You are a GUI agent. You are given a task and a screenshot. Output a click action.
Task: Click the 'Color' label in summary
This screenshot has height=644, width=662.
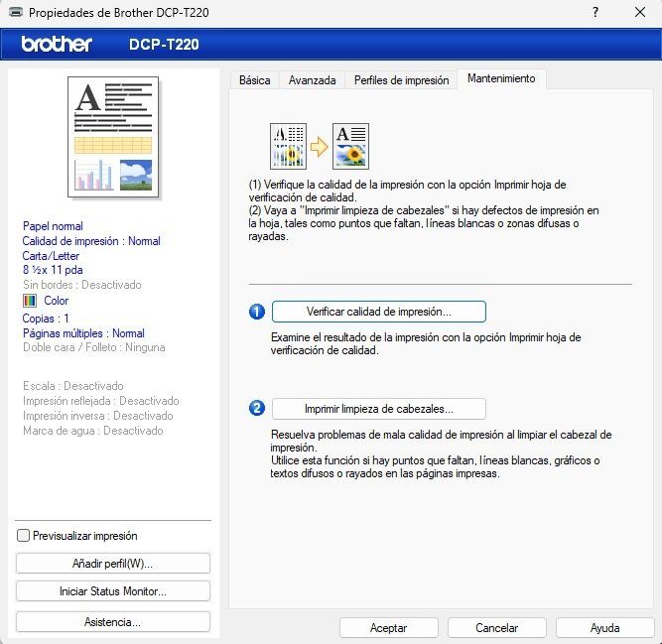(x=57, y=301)
